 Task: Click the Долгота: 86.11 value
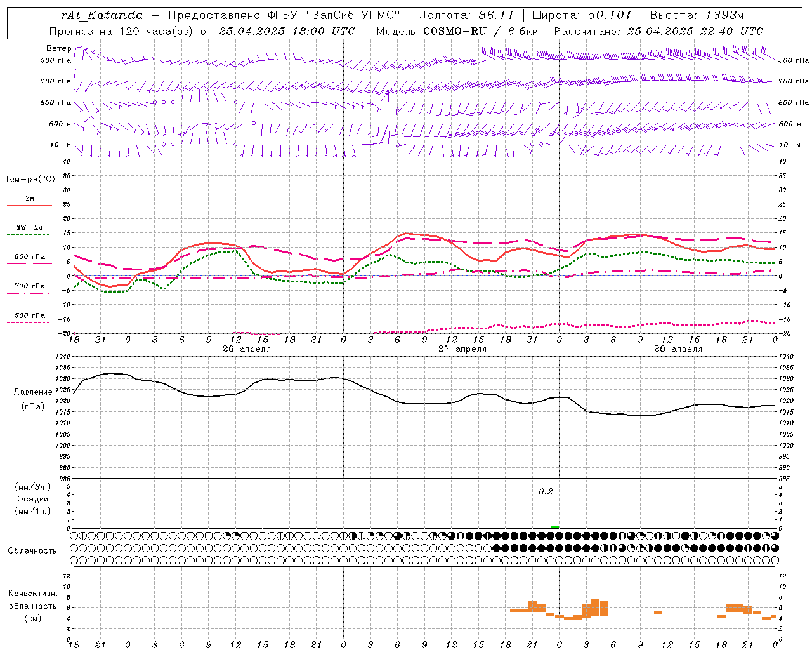[466, 15]
